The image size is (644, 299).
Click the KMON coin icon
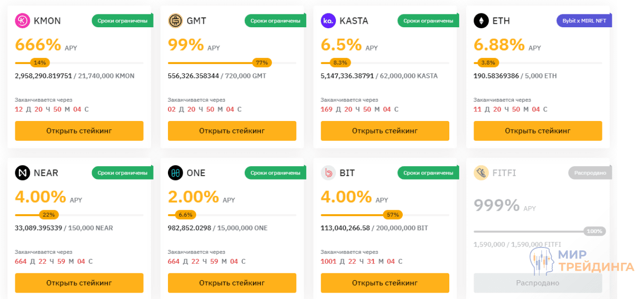pyautogui.click(x=22, y=21)
